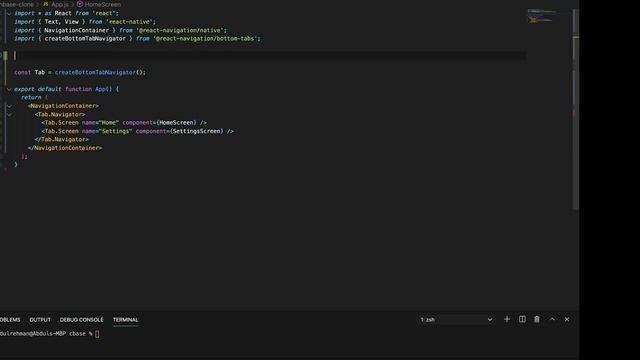The image size is (640, 360).
Task: Click the HomeScreen symbol icon in breadcrumb
Action: (x=80, y=4)
